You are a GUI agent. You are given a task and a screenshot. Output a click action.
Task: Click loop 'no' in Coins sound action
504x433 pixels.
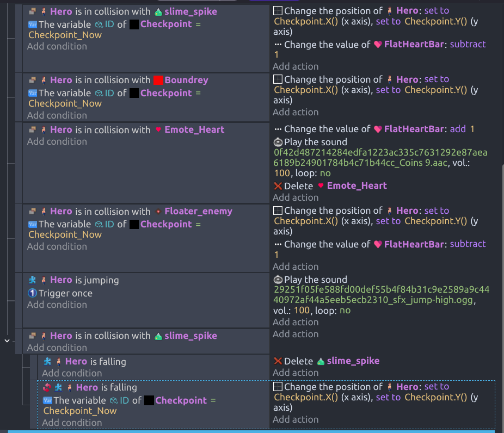tap(325, 174)
